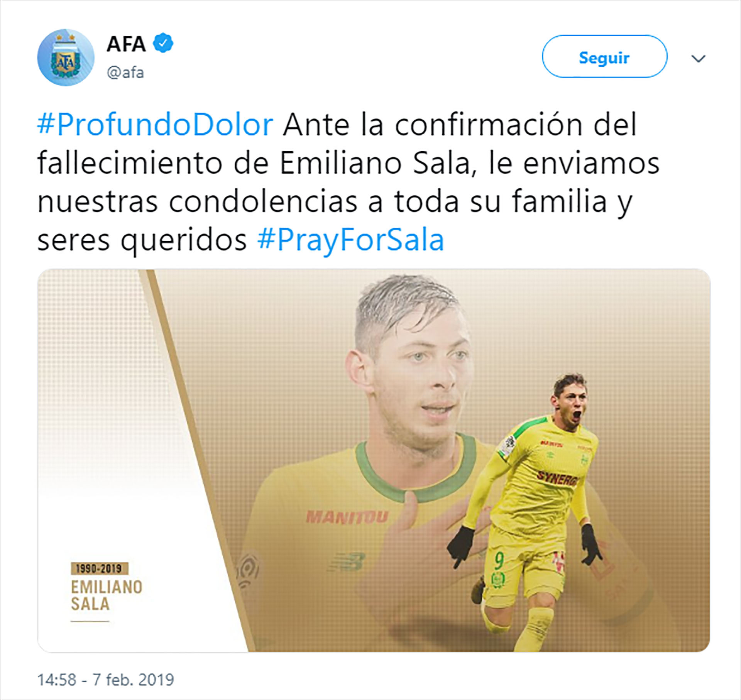The height and width of the screenshot is (700, 741).
Task: Expand the tweet options chevron menu
Action: [x=699, y=59]
